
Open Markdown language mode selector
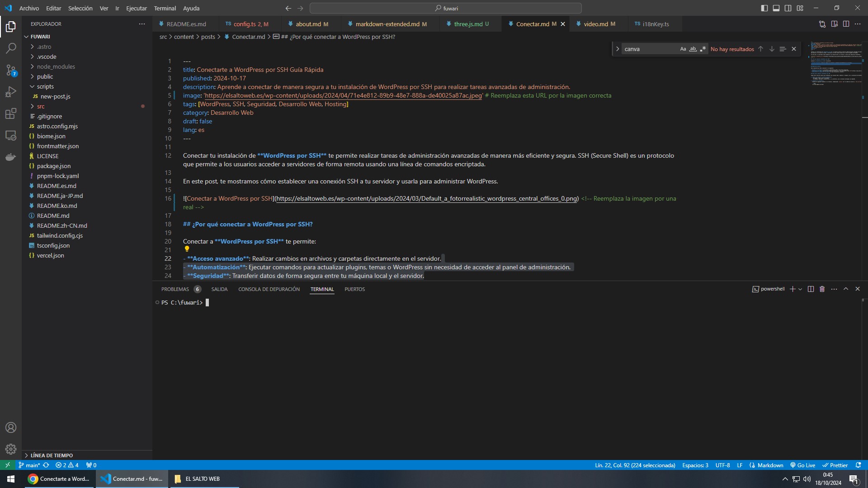tap(770, 465)
